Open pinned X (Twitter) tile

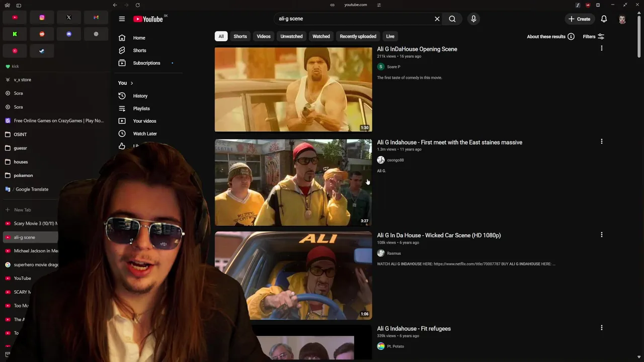point(69,18)
